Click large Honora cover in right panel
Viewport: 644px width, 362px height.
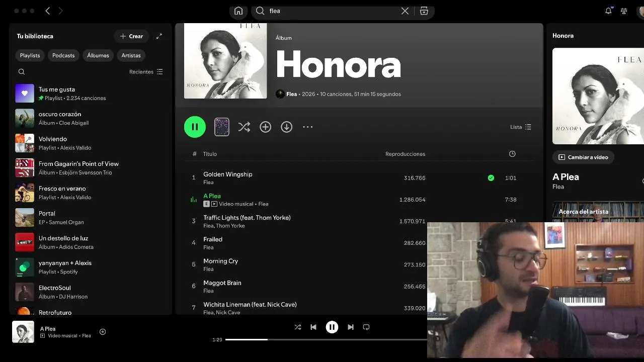tap(598, 96)
